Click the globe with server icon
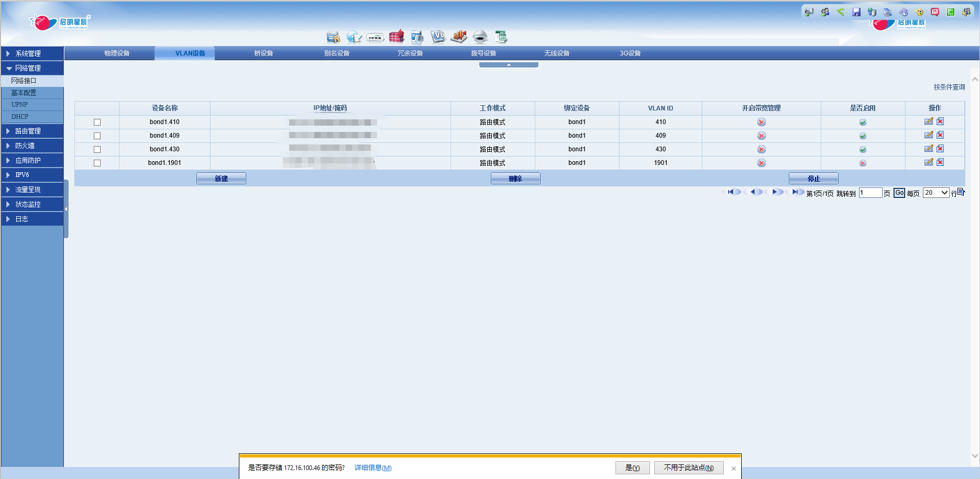Viewport: 980px width, 479px height. [872, 12]
